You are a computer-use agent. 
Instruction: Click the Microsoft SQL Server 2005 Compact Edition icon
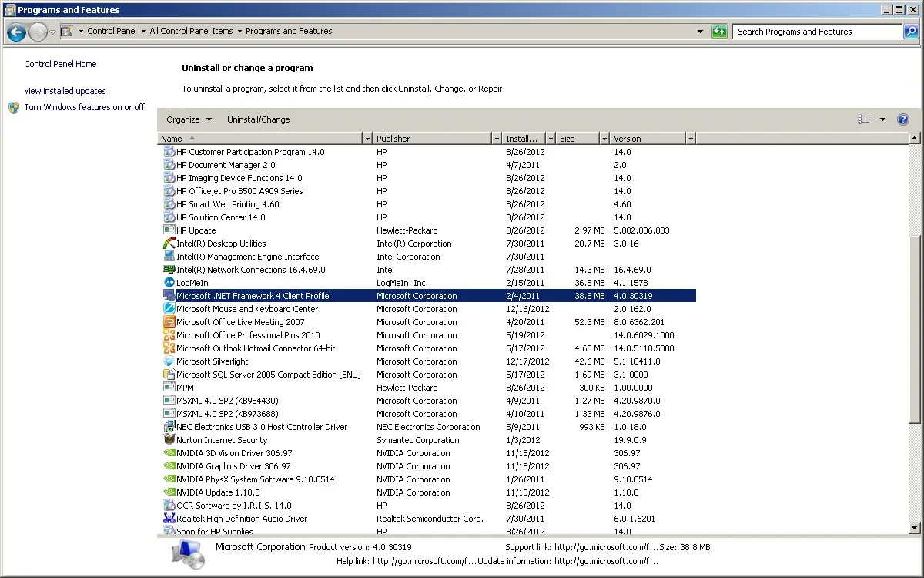click(x=169, y=375)
